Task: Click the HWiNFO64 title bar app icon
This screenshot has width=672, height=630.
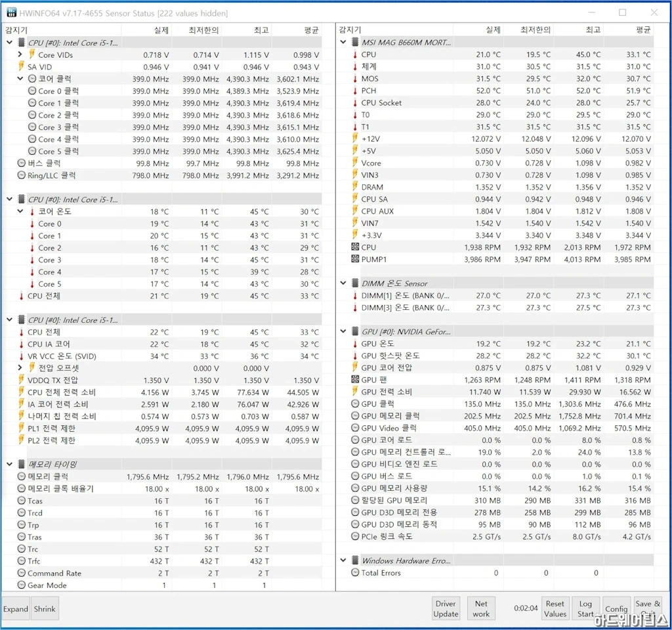Action: [x=12, y=12]
